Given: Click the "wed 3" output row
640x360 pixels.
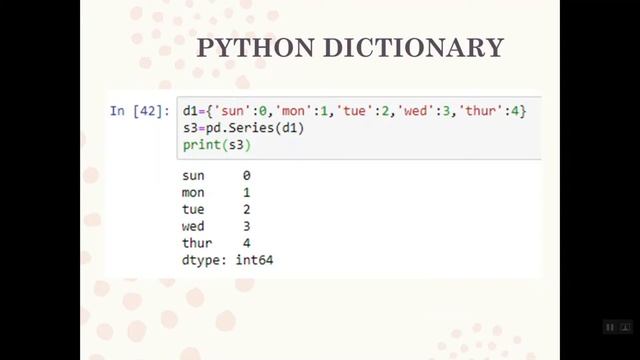Looking at the screenshot, I should (216, 226).
